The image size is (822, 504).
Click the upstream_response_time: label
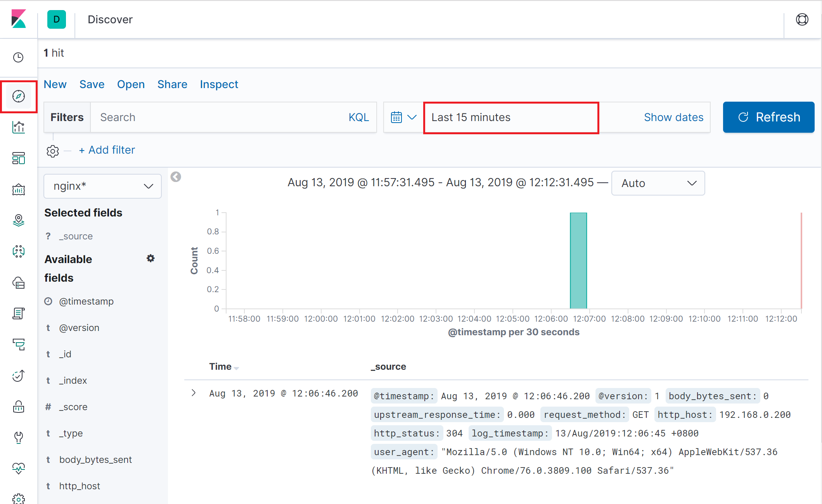click(x=437, y=415)
